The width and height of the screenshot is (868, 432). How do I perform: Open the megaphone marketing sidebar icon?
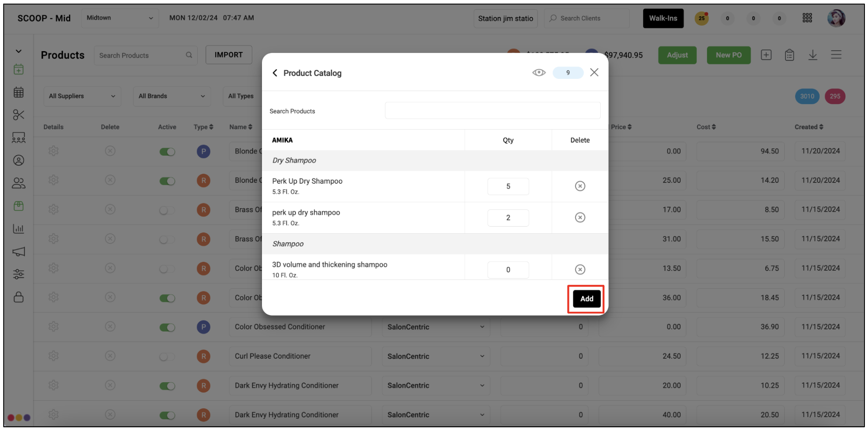click(x=19, y=251)
